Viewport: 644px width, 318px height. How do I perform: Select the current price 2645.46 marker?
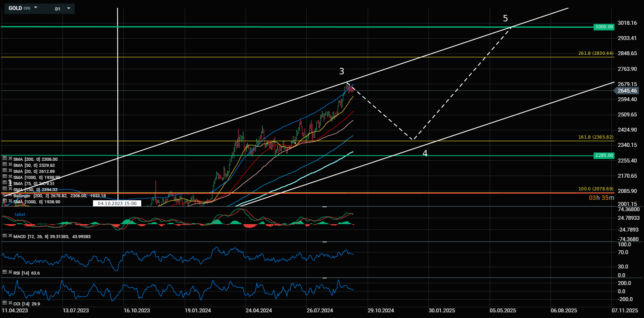click(626, 91)
